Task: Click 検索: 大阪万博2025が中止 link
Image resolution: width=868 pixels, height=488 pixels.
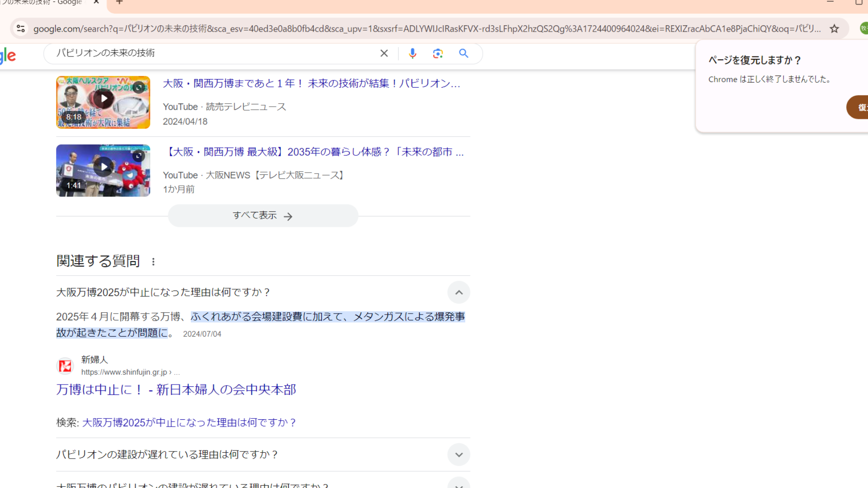Action: point(189,422)
